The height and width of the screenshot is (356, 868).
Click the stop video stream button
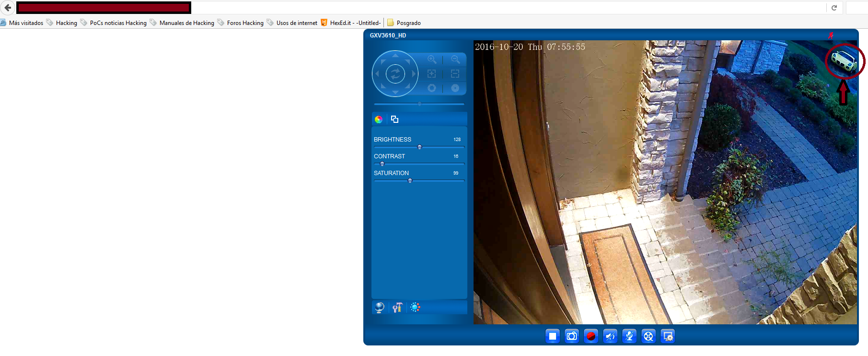553,336
